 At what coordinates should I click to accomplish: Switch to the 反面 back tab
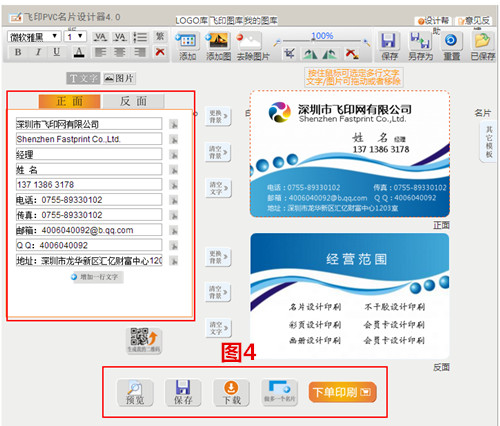coord(133,101)
